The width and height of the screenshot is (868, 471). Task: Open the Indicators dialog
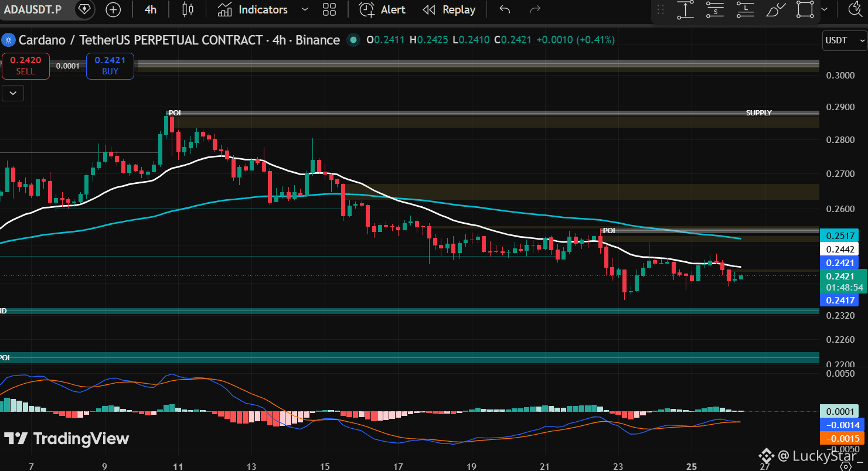pos(253,9)
